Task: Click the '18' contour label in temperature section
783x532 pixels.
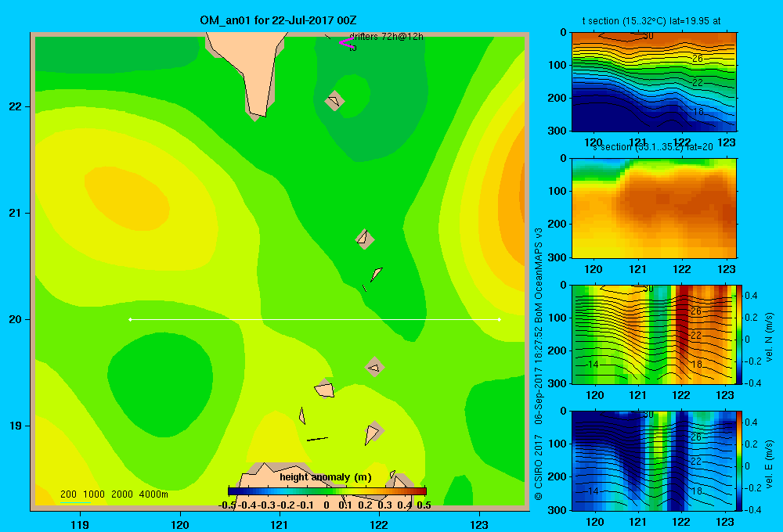Action: pyautogui.click(x=698, y=111)
